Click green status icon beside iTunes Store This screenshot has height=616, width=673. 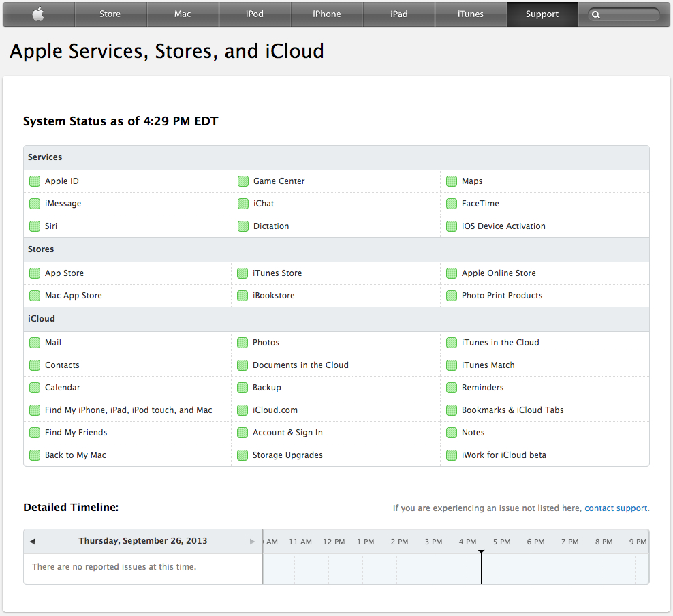242,273
